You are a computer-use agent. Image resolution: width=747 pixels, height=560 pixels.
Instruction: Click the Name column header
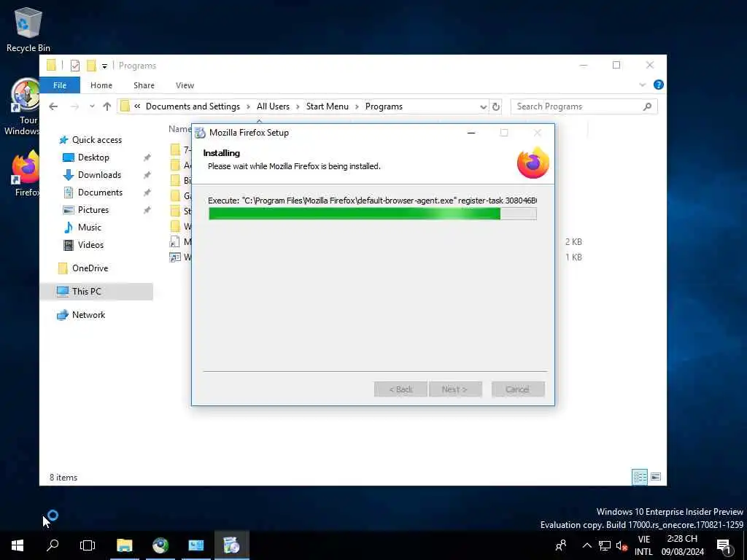(179, 129)
